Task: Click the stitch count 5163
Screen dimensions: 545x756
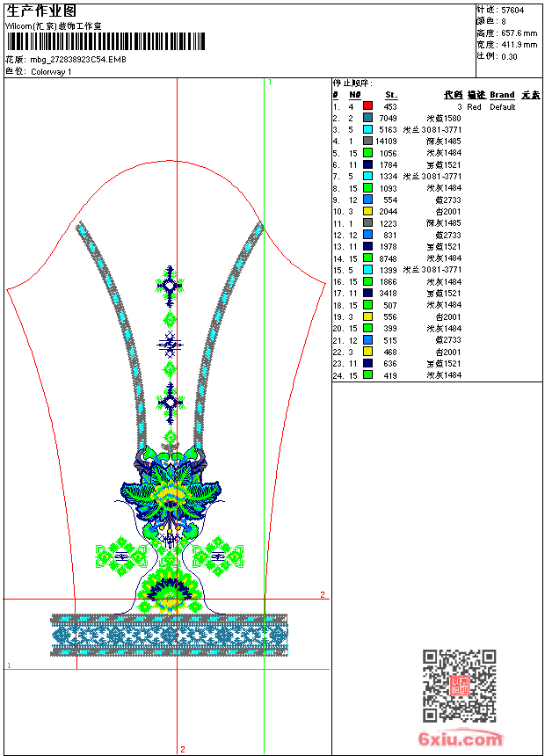Action: 389,130
